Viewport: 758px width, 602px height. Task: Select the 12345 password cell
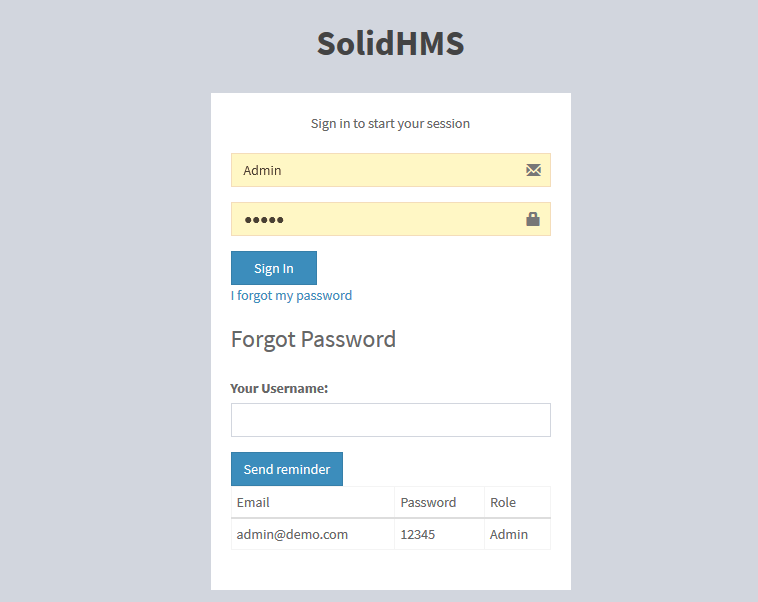tap(417, 534)
